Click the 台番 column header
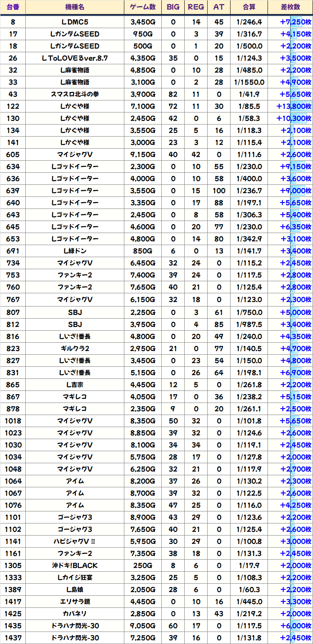313x644 pixels. (x=13, y=7)
